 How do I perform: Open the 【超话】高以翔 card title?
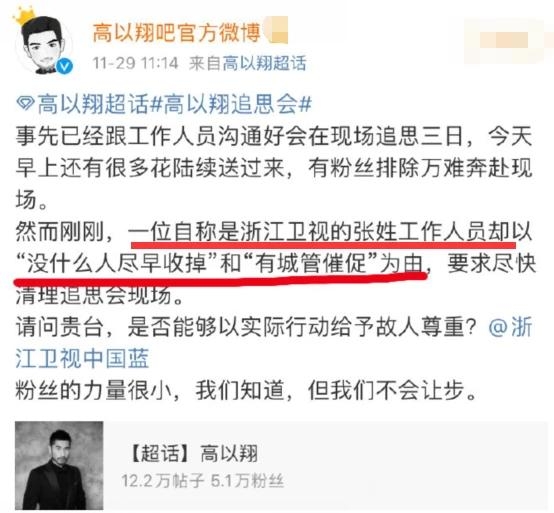pos(194,453)
